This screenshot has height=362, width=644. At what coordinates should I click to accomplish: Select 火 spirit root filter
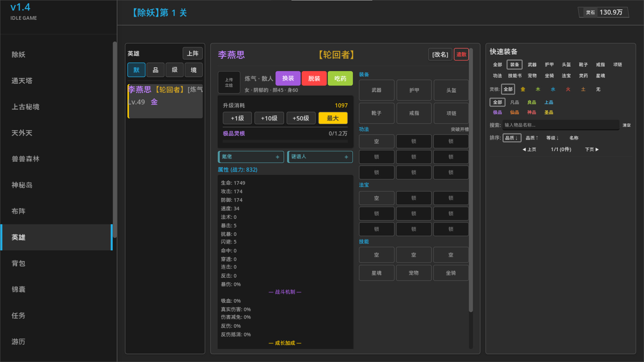click(x=568, y=89)
